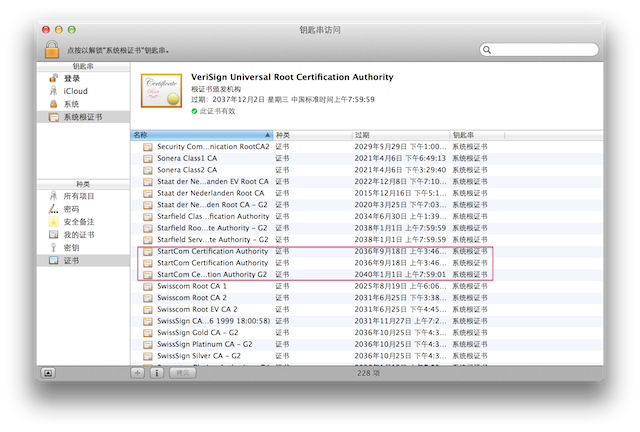Click the large certificate thumbnail image

click(161, 91)
